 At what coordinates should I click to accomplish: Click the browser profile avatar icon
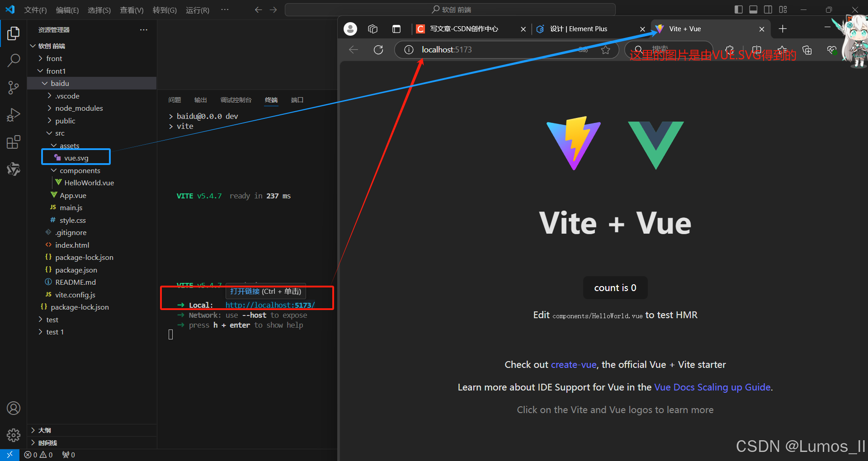pyautogui.click(x=350, y=29)
